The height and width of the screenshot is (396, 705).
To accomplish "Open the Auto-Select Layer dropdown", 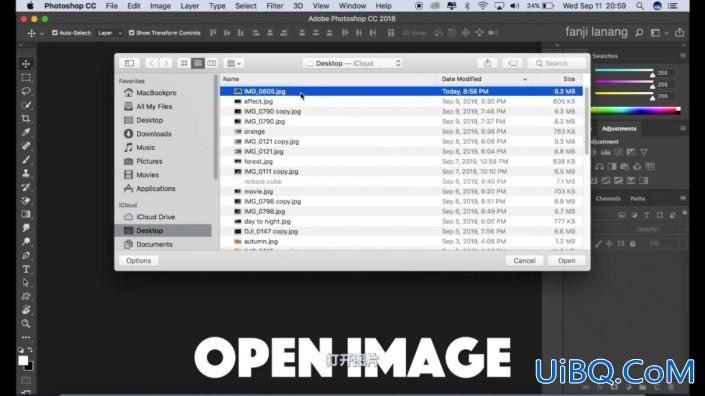I will click(109, 33).
